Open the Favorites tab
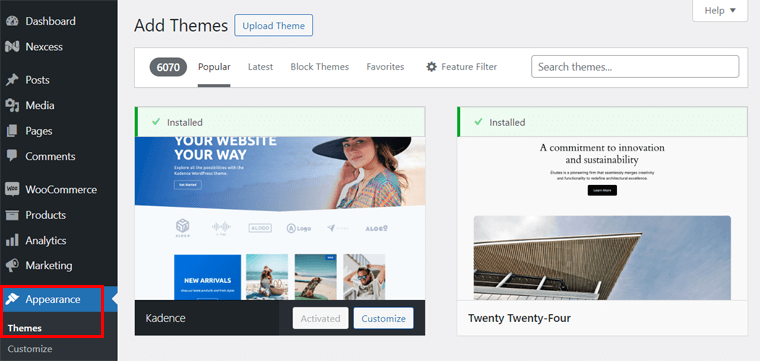The width and height of the screenshot is (760, 361). 385,67
